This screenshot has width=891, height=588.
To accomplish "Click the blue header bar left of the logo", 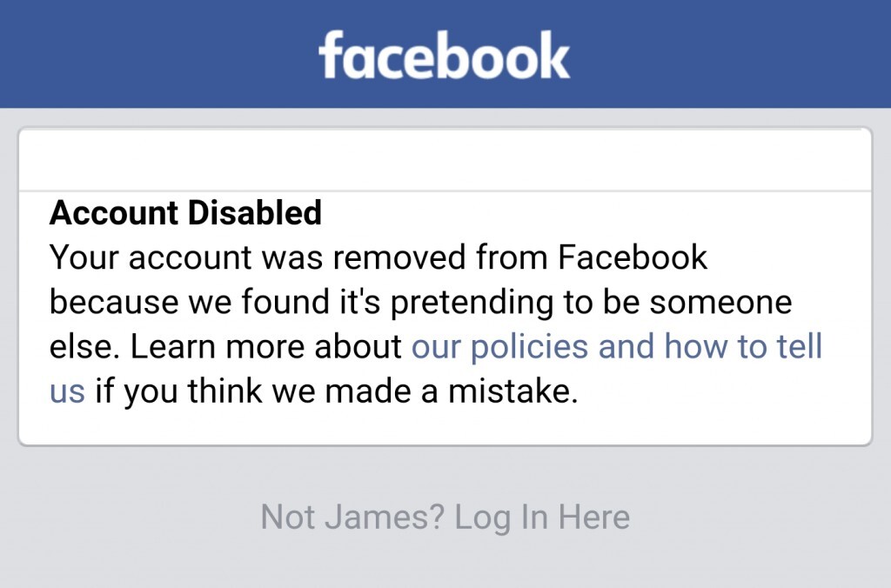I will point(157,54).
